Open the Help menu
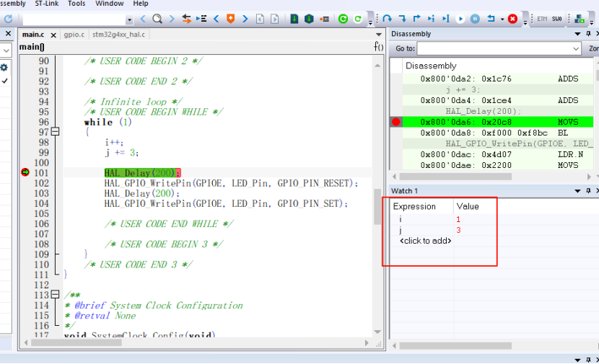This screenshot has height=364, width=599. (141, 4)
